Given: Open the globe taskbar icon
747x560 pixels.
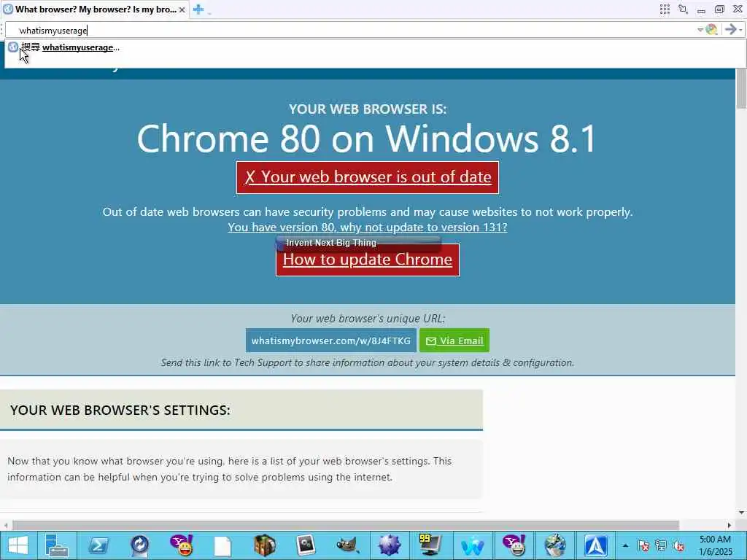Looking at the screenshot, I should [x=555, y=545].
